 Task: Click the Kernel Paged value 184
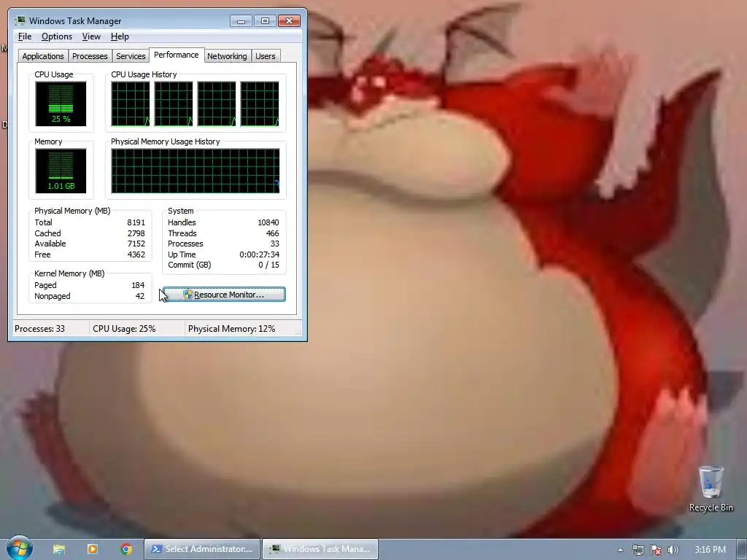point(138,285)
